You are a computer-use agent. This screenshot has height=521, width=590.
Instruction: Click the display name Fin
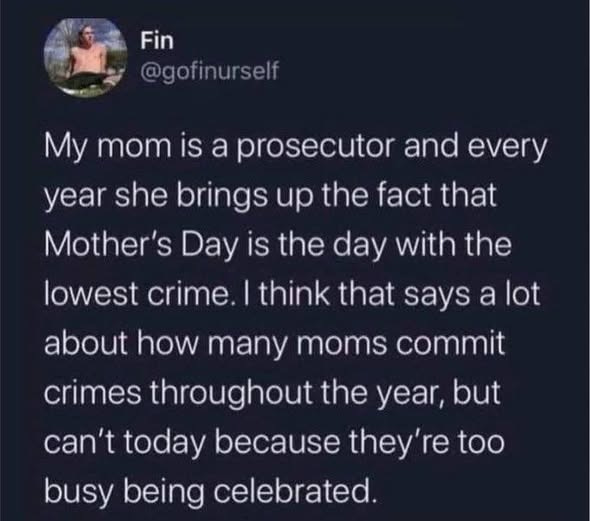pyautogui.click(x=157, y=41)
